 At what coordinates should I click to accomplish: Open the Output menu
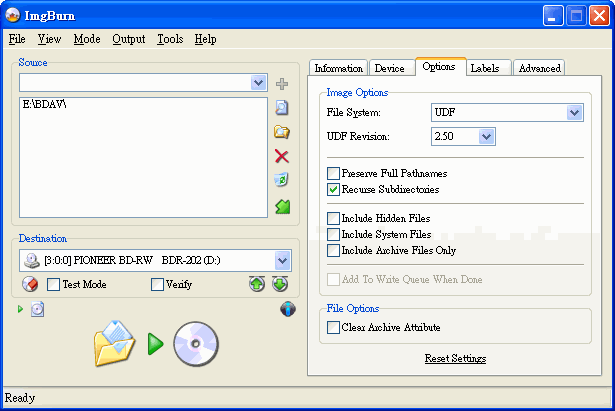[x=129, y=39]
